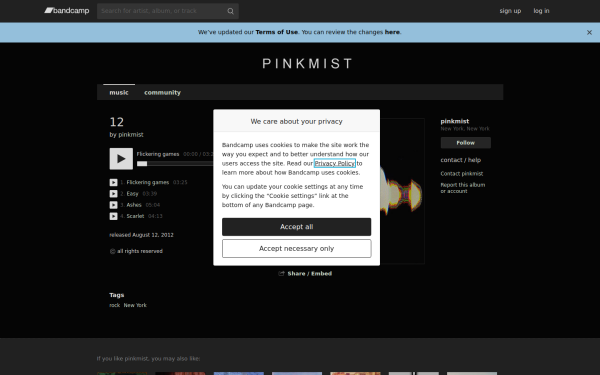Viewport: 600px width, 375px height.
Task: Click the Share / Embed icon
Action: click(281, 273)
